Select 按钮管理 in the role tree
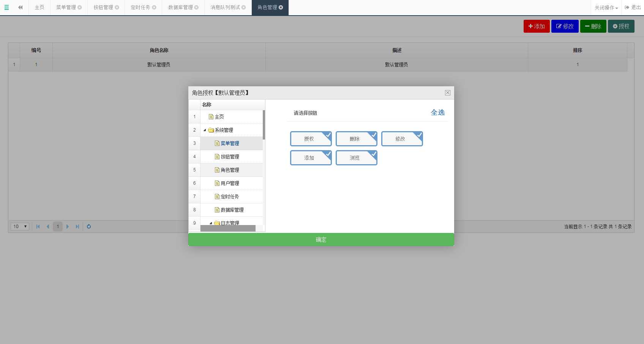This screenshot has height=344, width=644. (x=230, y=157)
